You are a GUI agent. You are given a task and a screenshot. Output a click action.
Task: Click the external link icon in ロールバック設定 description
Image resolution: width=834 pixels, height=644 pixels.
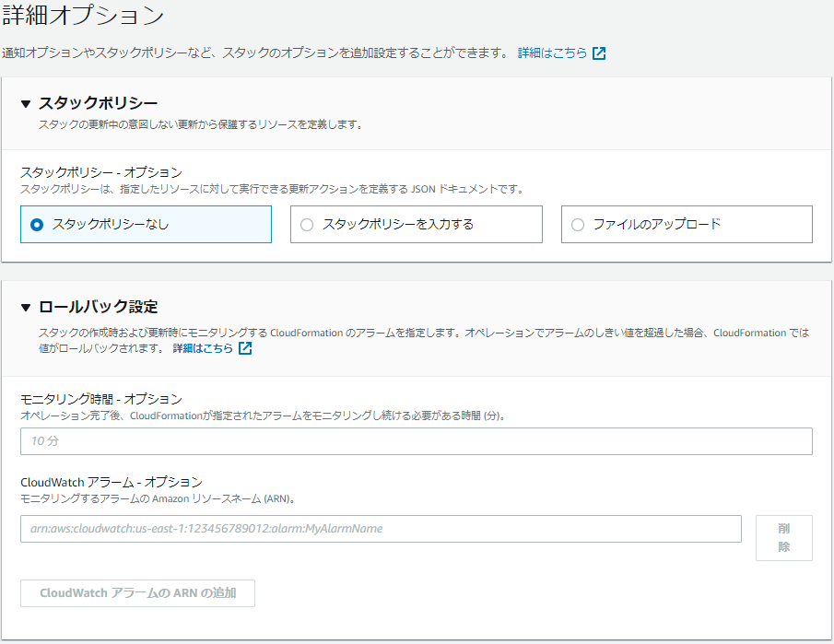point(243,348)
